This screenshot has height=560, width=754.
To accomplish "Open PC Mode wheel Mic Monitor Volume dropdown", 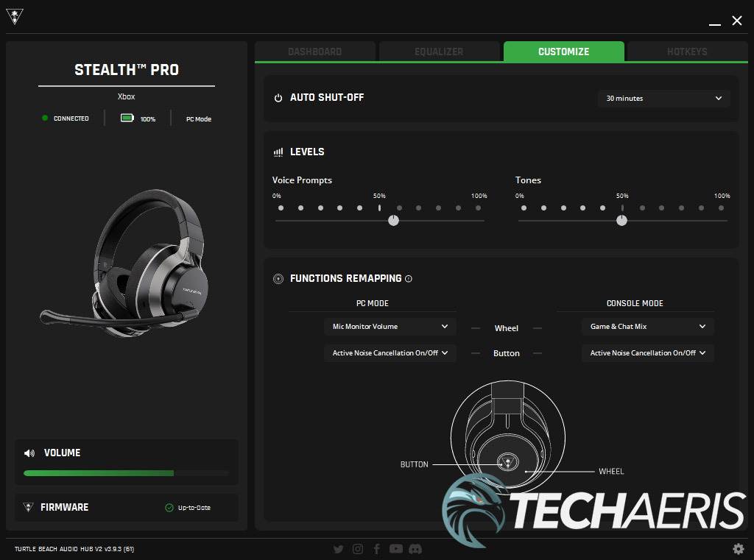I will coord(390,327).
